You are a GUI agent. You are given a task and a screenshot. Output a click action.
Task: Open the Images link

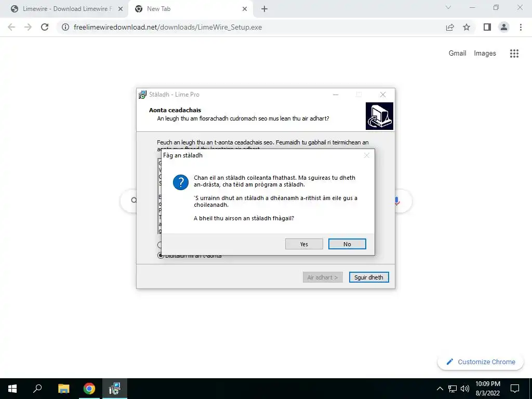pyautogui.click(x=485, y=54)
